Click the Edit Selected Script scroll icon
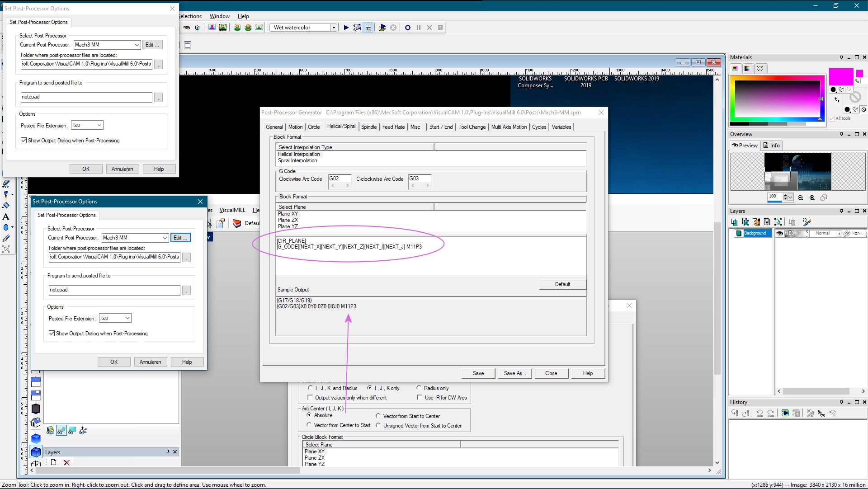 pyautogui.click(x=357, y=28)
